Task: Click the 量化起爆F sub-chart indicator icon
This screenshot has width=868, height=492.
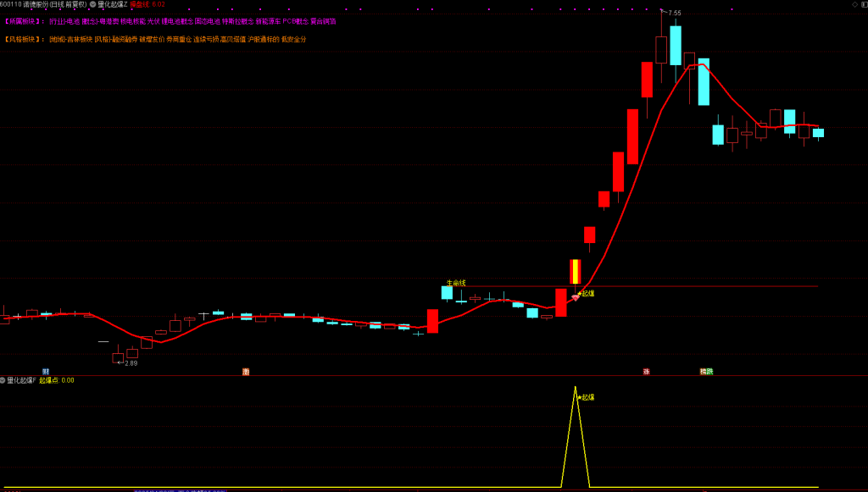Action: coord(3,380)
